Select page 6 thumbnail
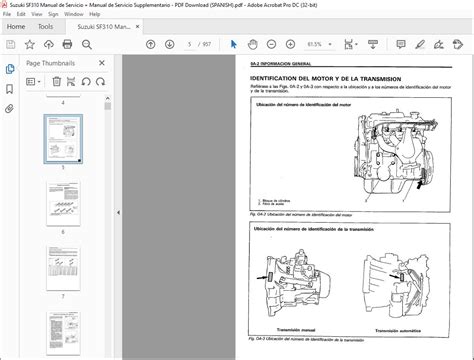 [63, 203]
